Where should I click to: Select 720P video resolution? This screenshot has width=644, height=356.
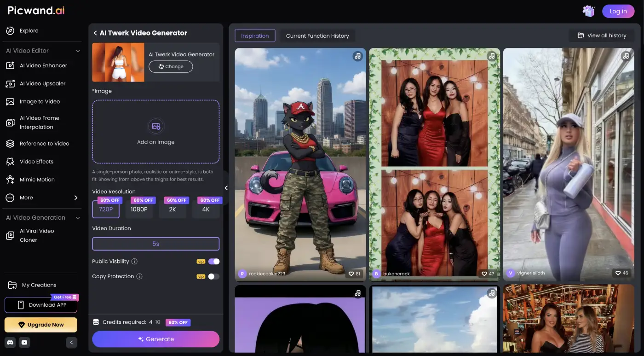tap(106, 209)
